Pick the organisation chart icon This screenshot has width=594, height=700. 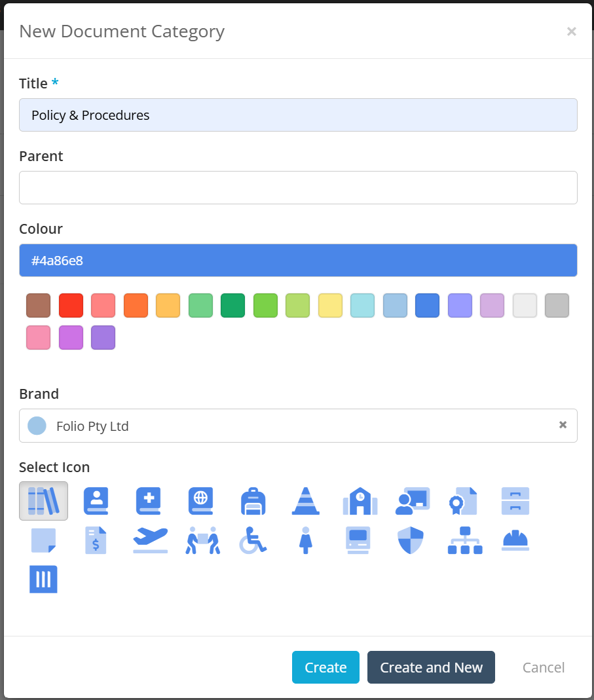tap(465, 540)
